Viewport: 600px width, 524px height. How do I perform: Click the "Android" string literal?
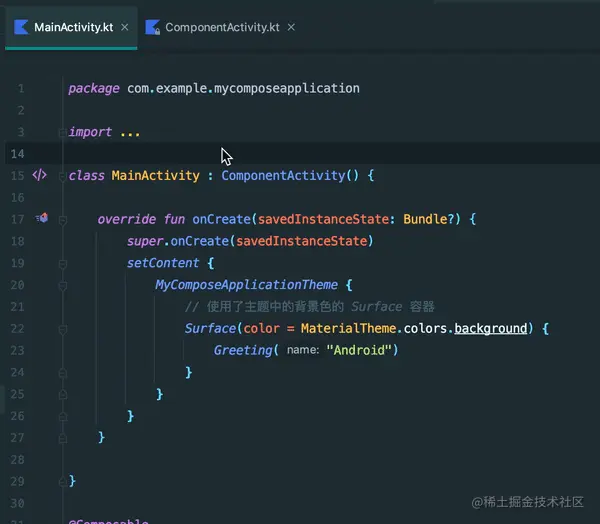click(x=359, y=350)
